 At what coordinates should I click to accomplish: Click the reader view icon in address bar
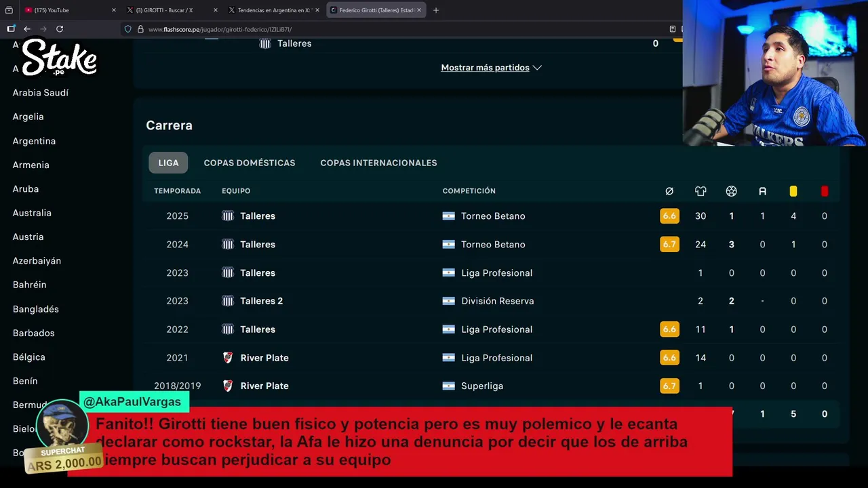[x=672, y=29]
